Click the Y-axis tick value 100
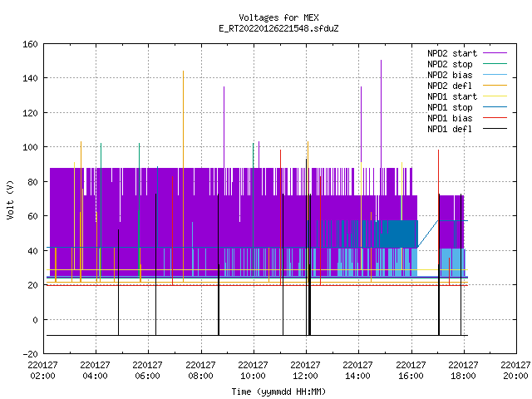Image resolution: width=532 pixels, height=399 pixels. (30, 147)
